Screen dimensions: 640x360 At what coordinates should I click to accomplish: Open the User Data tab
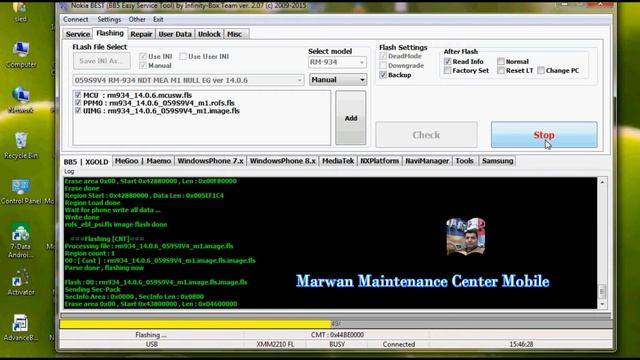[175, 34]
